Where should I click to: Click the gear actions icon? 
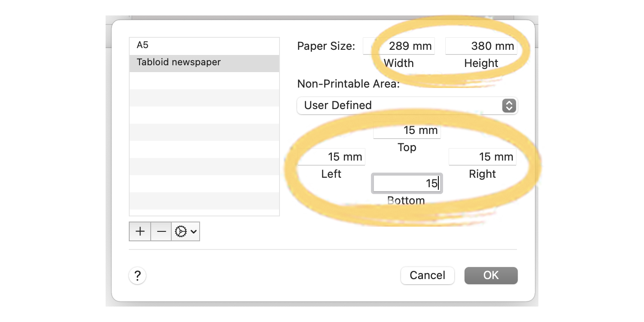[x=181, y=231]
